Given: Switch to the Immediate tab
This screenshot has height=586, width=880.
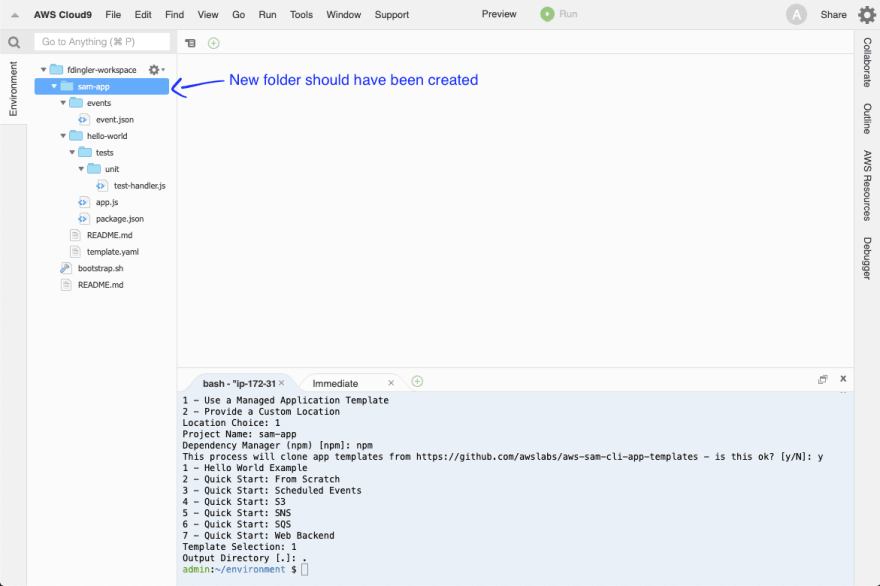Looking at the screenshot, I should (x=335, y=383).
